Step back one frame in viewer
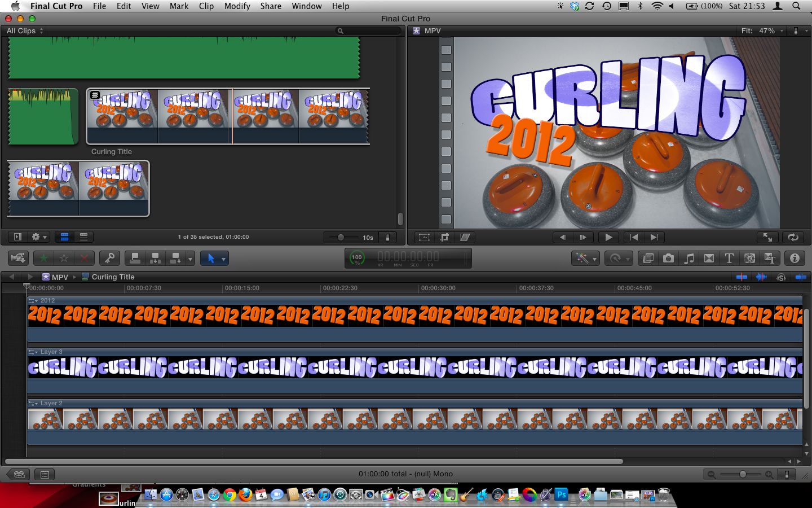Viewport: 812px width, 508px height. pos(563,238)
